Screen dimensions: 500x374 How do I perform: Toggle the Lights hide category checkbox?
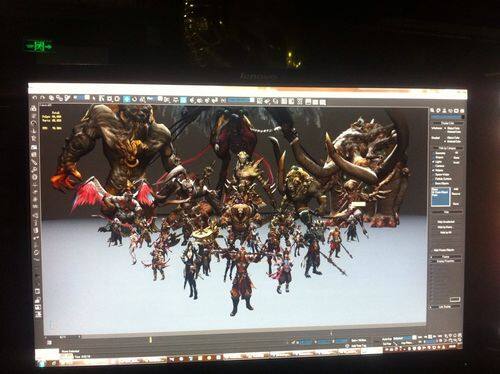point(434,161)
